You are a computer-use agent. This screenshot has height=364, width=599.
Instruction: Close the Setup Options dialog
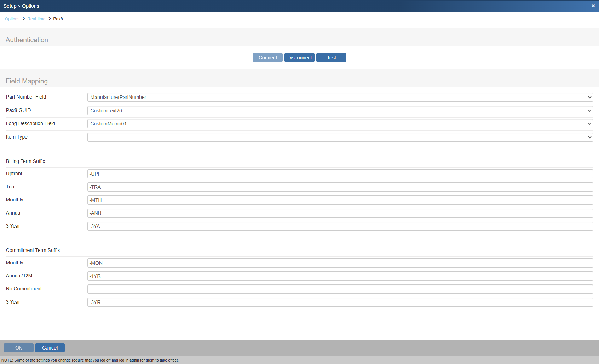pyautogui.click(x=593, y=6)
